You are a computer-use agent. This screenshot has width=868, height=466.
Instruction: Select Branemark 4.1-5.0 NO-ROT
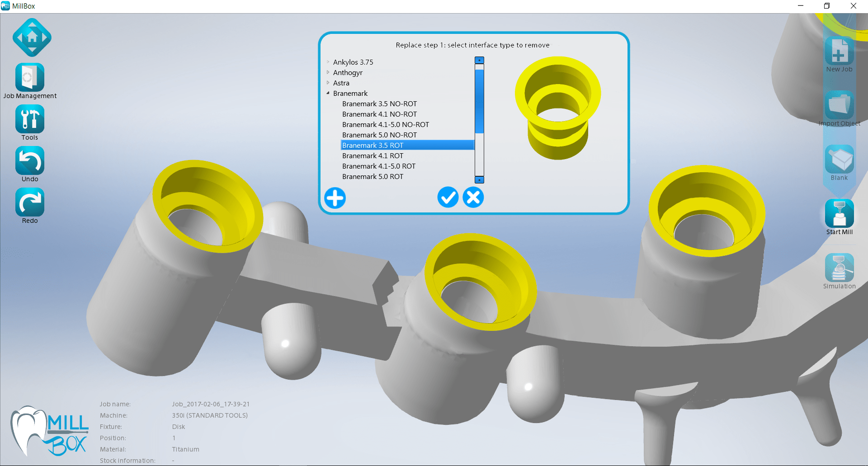click(x=386, y=125)
